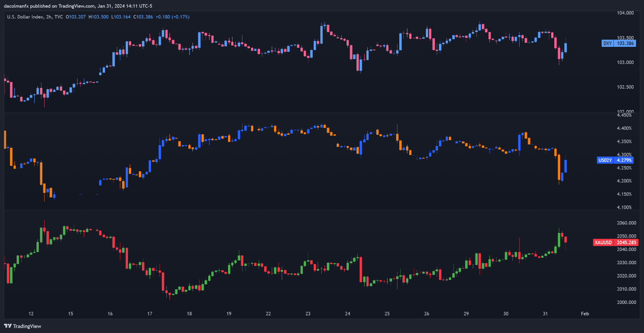644x333 pixels.
Task: Click the O103.207 open value in legend
Action: [x=76, y=17]
